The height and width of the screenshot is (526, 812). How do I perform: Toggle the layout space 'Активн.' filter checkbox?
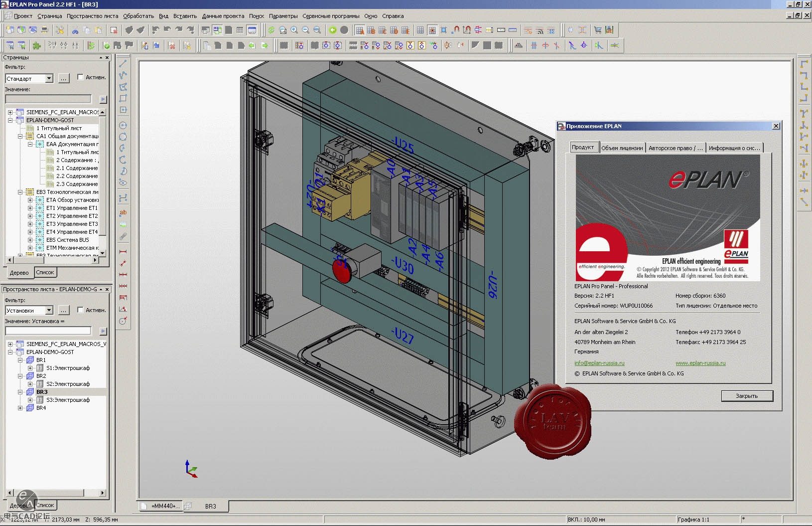point(80,310)
